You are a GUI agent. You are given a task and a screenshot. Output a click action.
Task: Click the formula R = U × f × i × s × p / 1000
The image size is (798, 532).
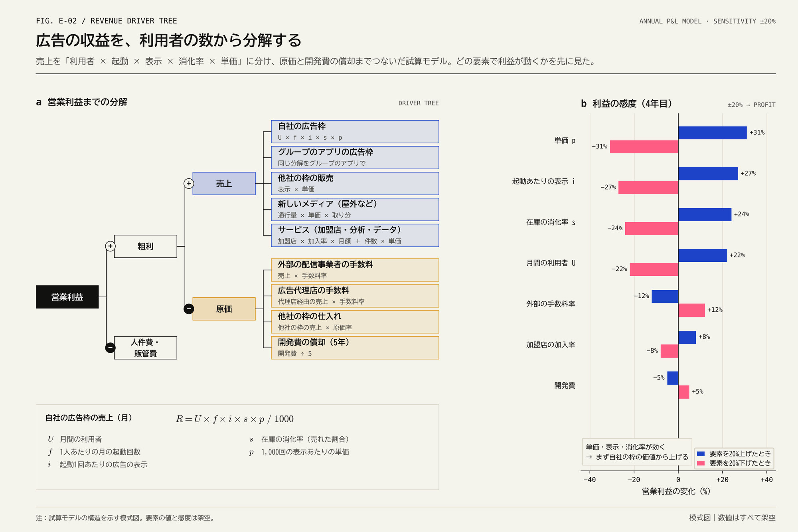coord(235,419)
